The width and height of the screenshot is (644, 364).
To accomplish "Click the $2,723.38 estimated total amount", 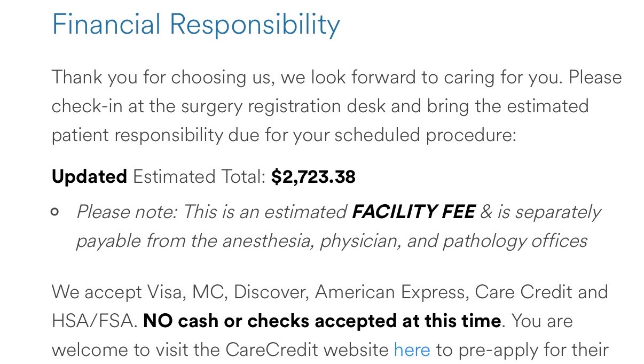I will tap(313, 177).
